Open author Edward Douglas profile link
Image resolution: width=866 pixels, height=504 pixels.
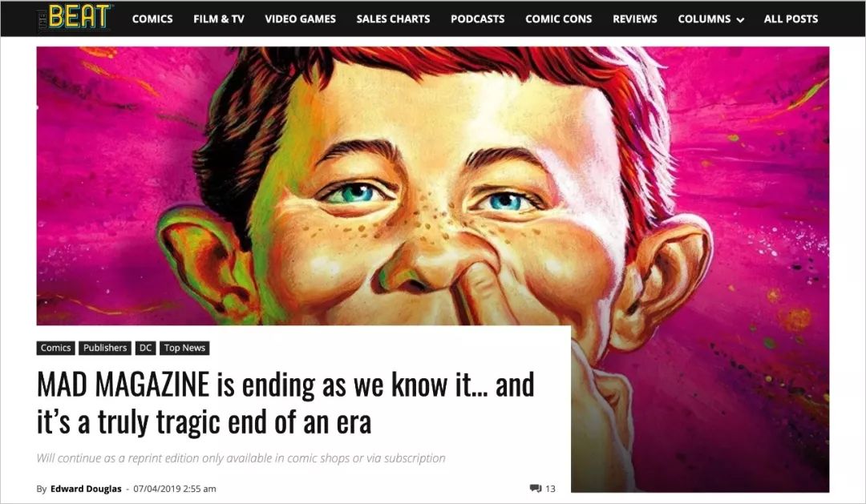coord(86,489)
